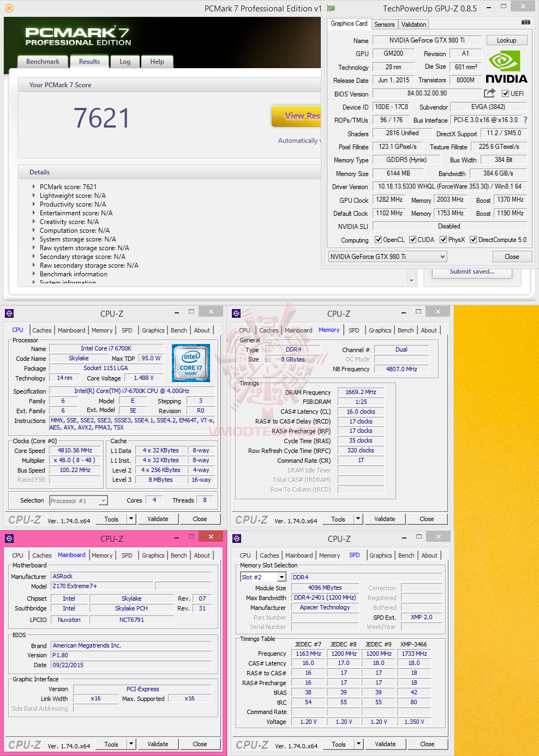Screen dimensions: 539x756
Task: Open the NVIDIA GeForce GTX 980 Ti dropdown
Action: (388, 257)
